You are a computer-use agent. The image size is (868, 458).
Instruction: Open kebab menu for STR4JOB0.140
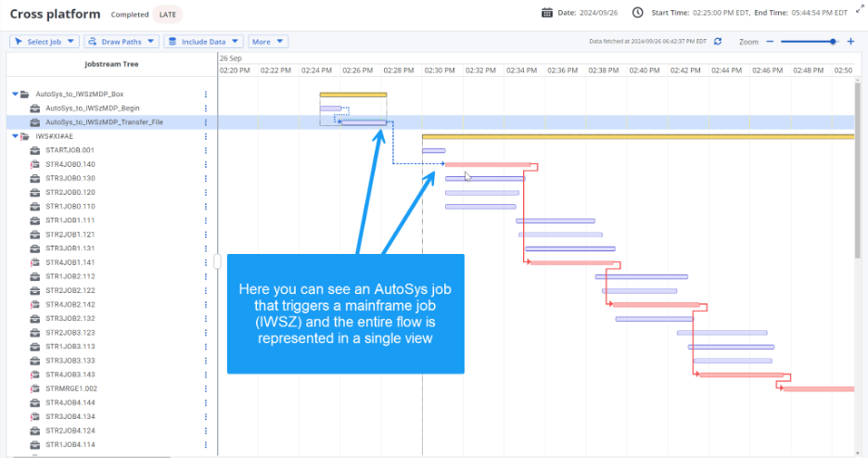pyautogui.click(x=205, y=164)
